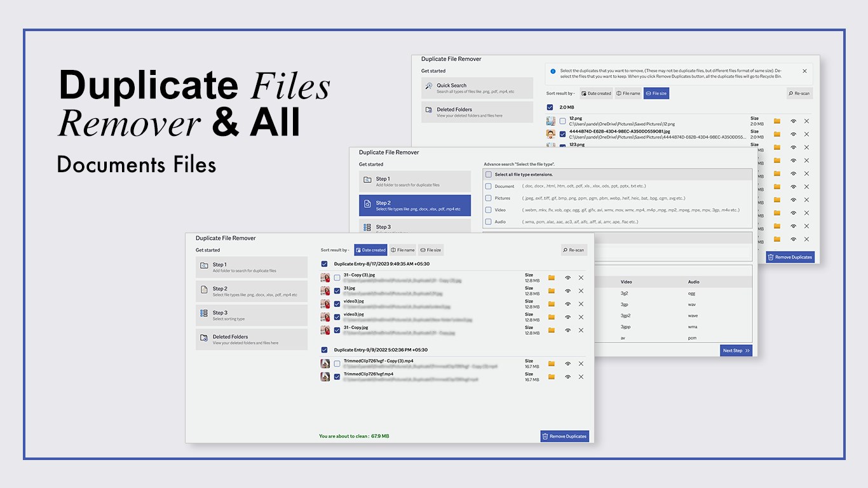This screenshot has width=868, height=488.
Task: Remove 31 - Copy.jpg with its X icon
Action: pyautogui.click(x=581, y=330)
